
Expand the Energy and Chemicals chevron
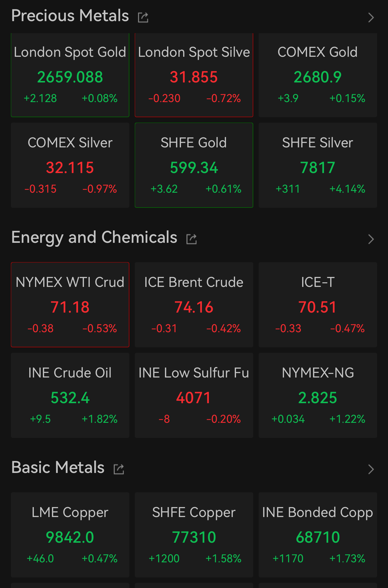[371, 239]
